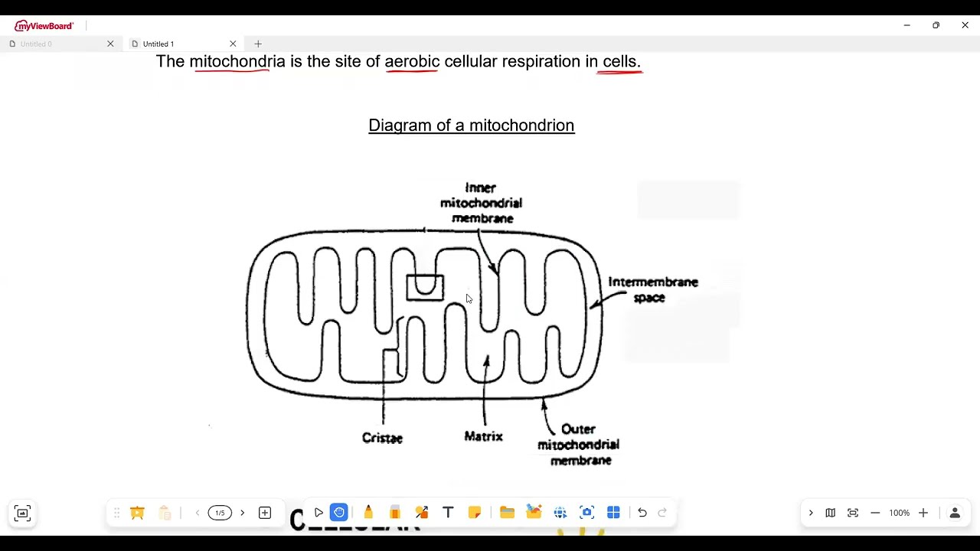The height and width of the screenshot is (551, 980).
Task: Grab the toolbar move handle dots
Action: pos(117,513)
